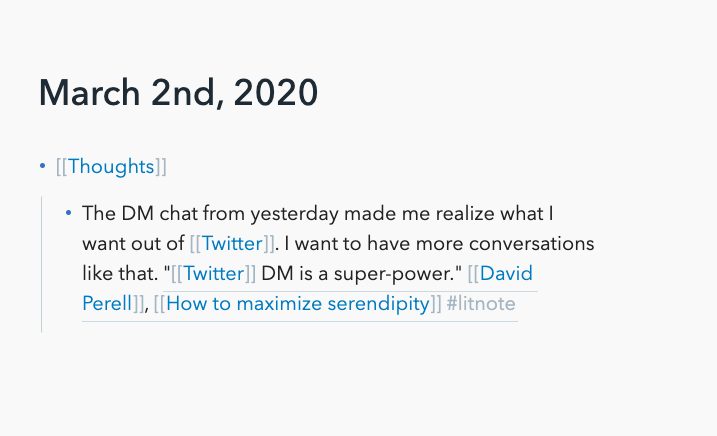Open the How to maximize serendipity page

tap(297, 303)
